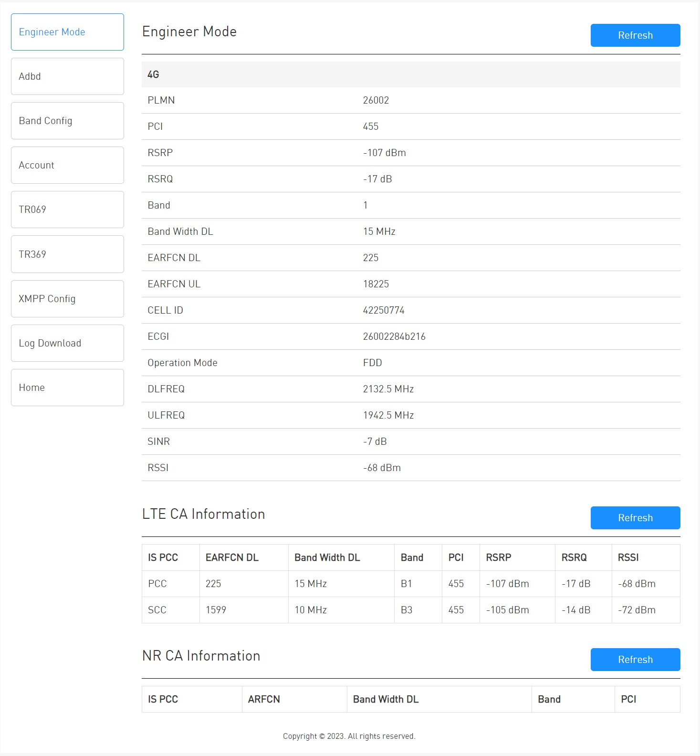Open Band Config in the sidebar
Image resolution: width=700 pixels, height=756 pixels.
click(67, 121)
